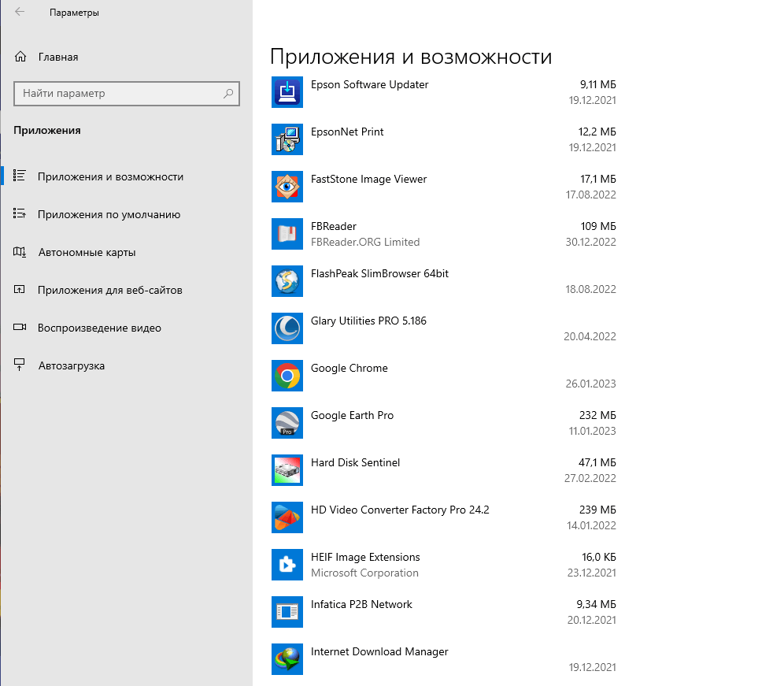Click the FBReader book icon
This screenshot has width=784, height=686.
[287, 234]
